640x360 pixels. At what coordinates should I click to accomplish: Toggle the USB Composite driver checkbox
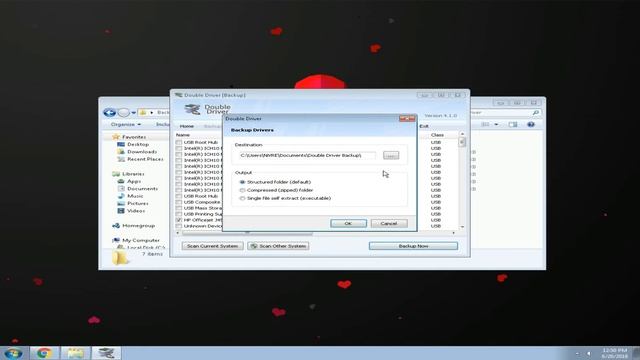tap(179, 202)
